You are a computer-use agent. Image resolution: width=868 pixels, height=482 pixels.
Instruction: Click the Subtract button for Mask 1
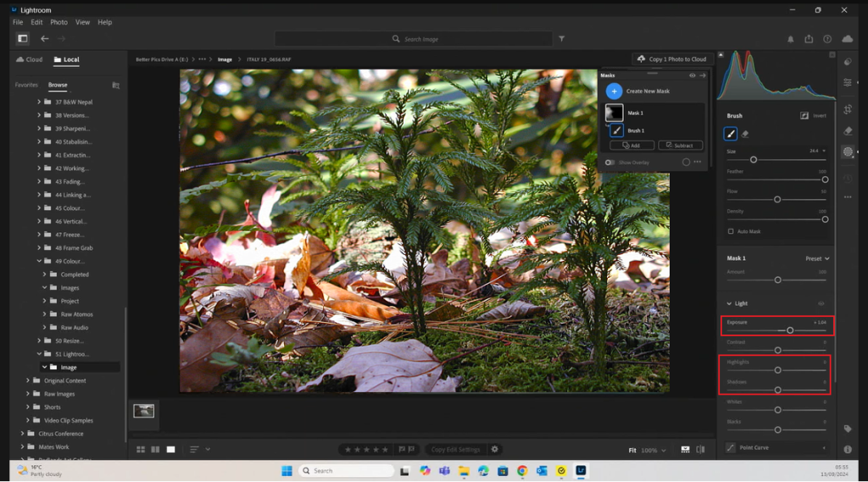(x=680, y=146)
